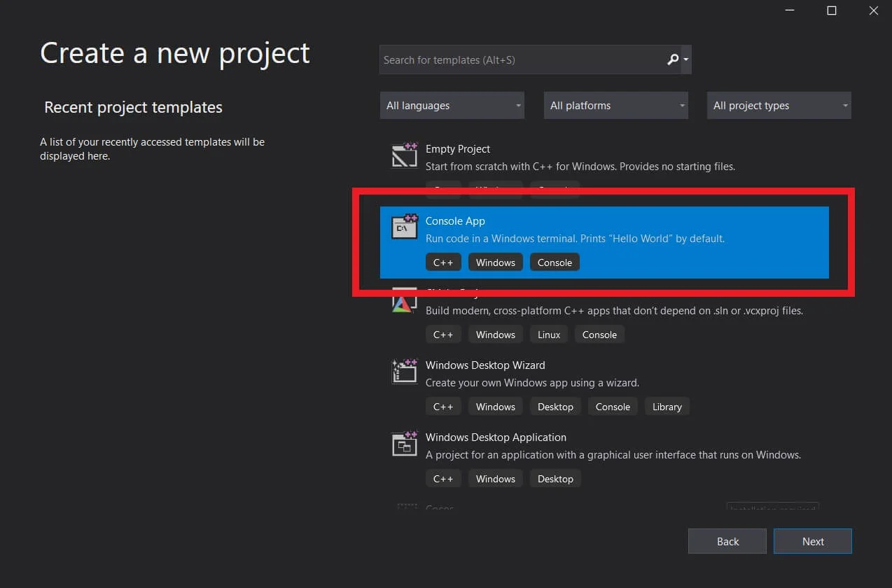This screenshot has width=892, height=588.
Task: Choose Windows Desktop Wizard template entry
Action: (x=485, y=365)
